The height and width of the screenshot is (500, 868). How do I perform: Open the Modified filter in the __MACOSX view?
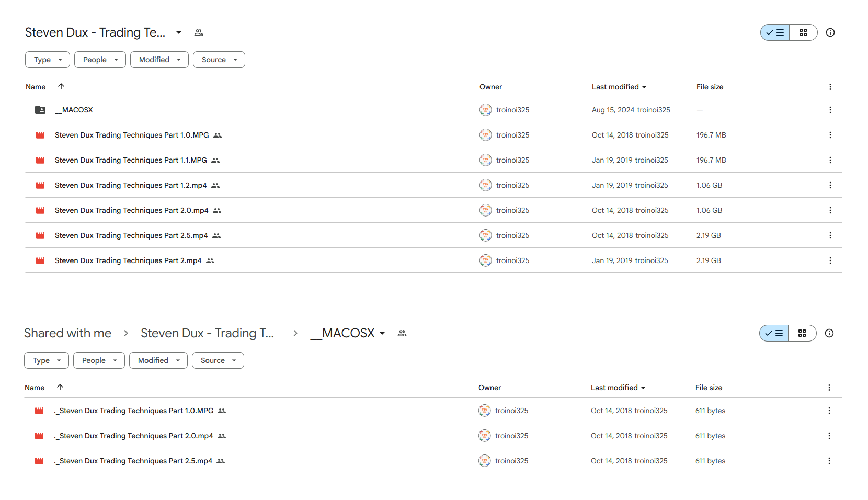[158, 360]
